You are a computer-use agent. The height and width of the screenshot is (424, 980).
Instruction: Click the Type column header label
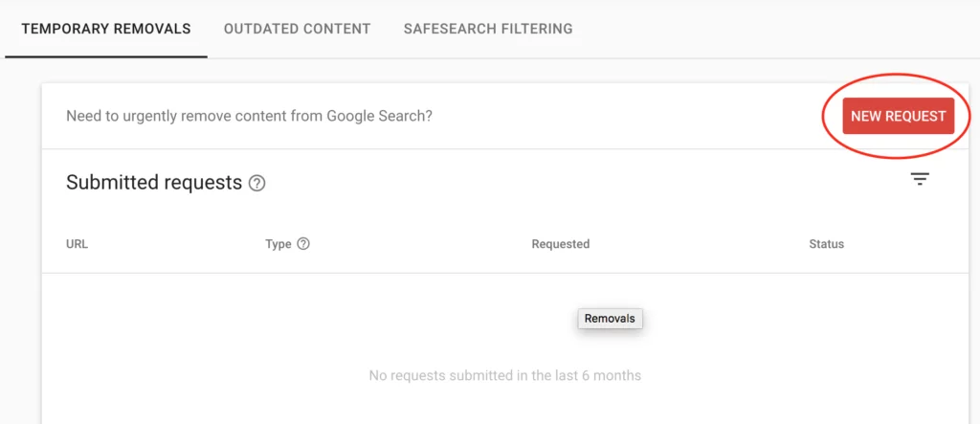tap(278, 244)
